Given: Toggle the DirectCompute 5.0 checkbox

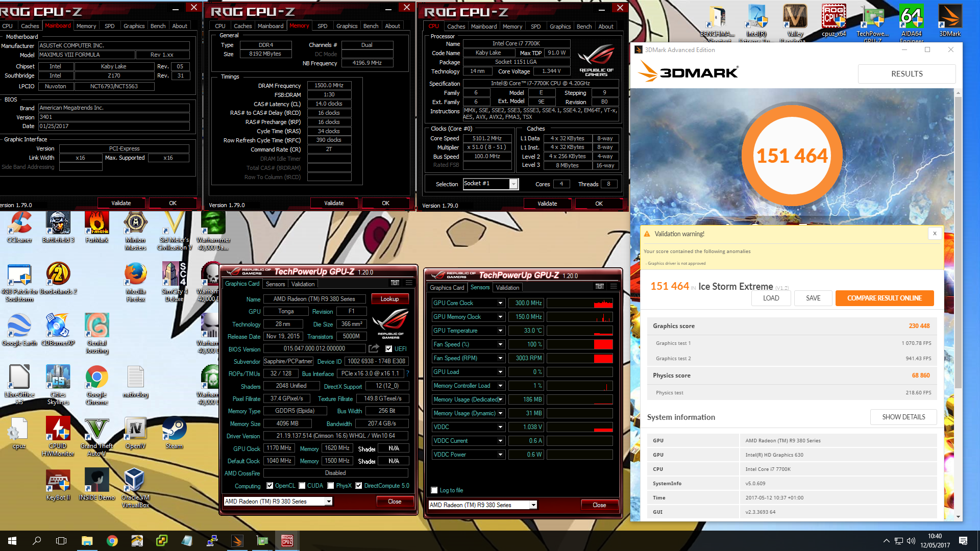Looking at the screenshot, I should point(359,486).
